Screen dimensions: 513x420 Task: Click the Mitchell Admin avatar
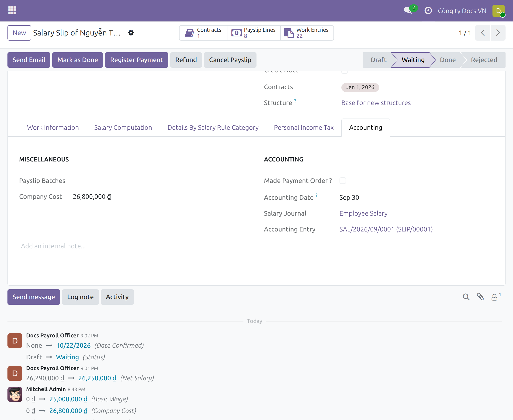tap(15, 394)
